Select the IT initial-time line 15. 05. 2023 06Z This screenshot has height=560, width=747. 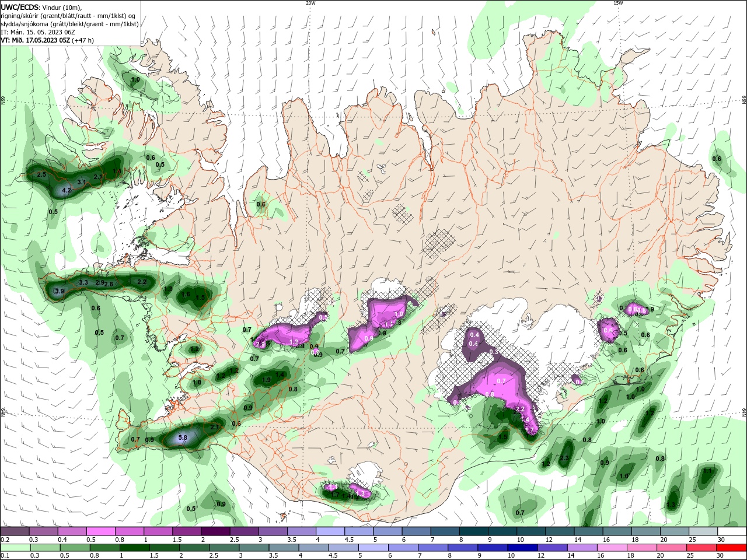[x=39, y=32]
